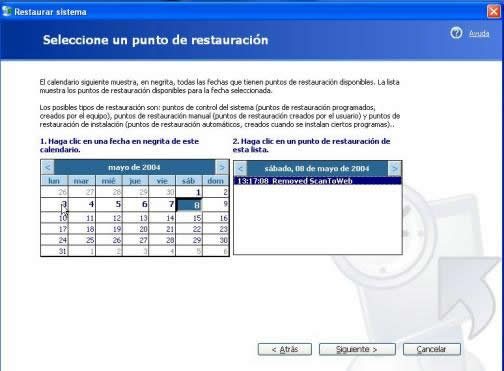The width and height of the screenshot is (504, 371).
Task: Cancel the restore wizard
Action: point(432,349)
